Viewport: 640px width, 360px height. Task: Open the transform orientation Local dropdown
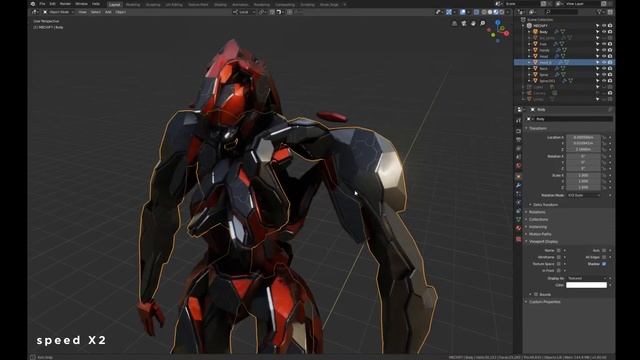(244, 12)
